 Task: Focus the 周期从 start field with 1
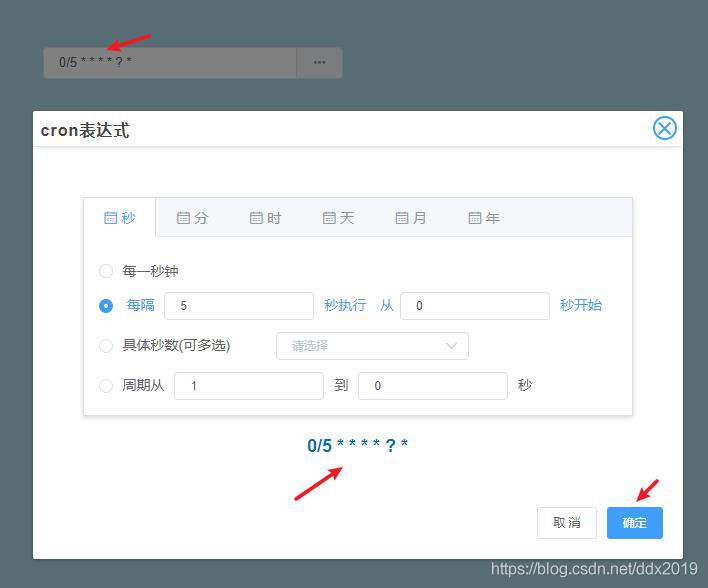(249, 386)
